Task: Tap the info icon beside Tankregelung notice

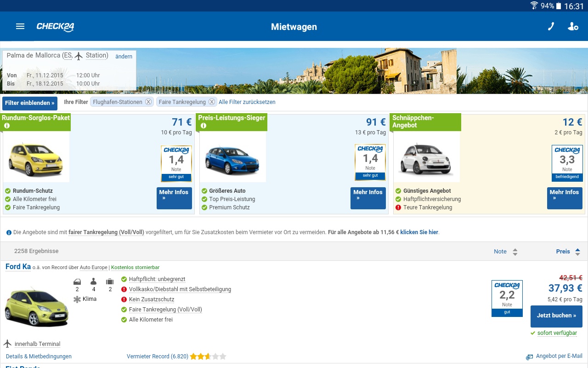Action: (x=9, y=233)
